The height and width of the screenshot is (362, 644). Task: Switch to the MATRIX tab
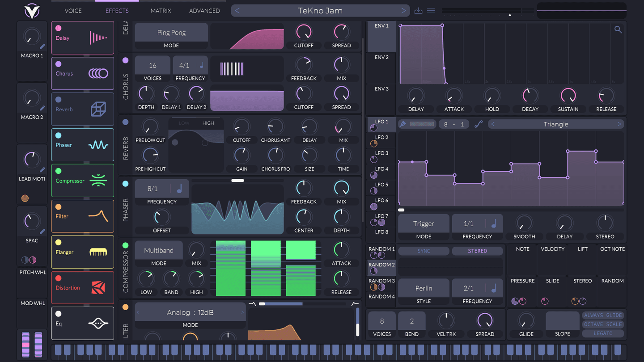pos(161,10)
